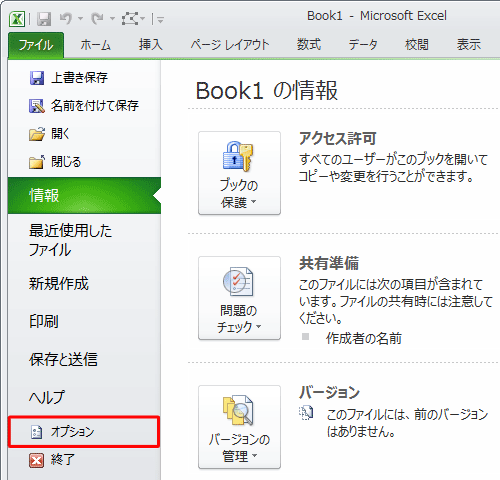Image resolution: width=500 pixels, height=480 pixels.
Task: Click the 名前を付けて保存 icon
Action: click(x=37, y=106)
